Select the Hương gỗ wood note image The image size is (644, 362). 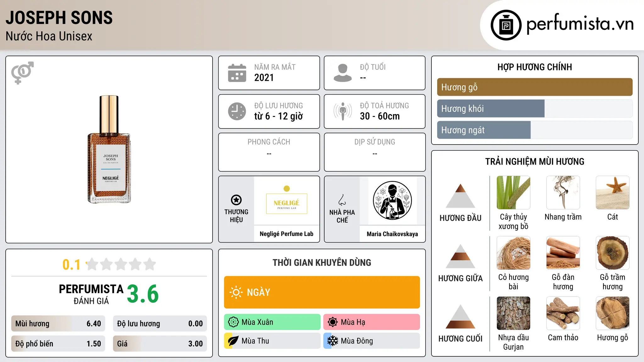tap(613, 313)
